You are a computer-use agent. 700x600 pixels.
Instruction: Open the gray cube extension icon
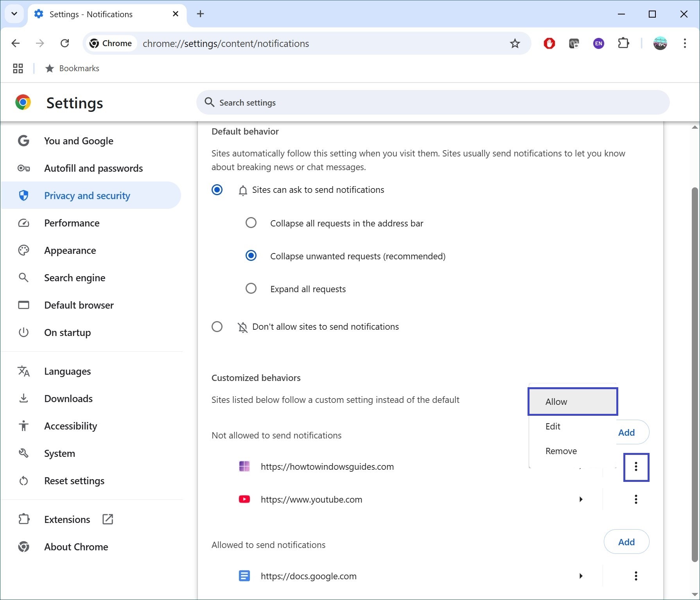pos(574,43)
